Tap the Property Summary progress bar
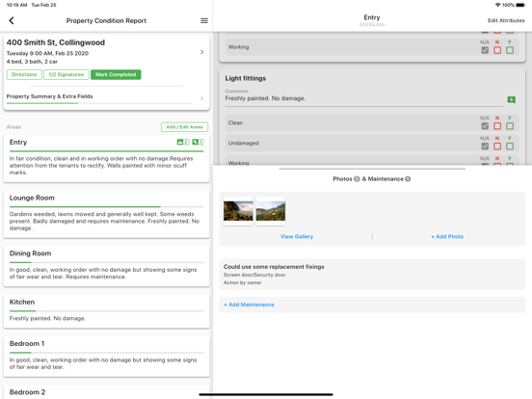Screen dimensions: 532x399 [x=99, y=103]
